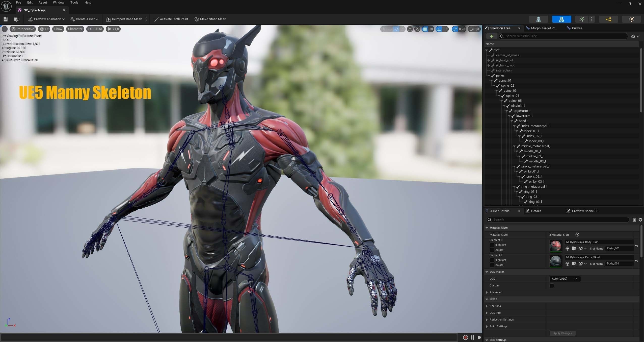Select the translate transform gizmo tool

(x=390, y=29)
